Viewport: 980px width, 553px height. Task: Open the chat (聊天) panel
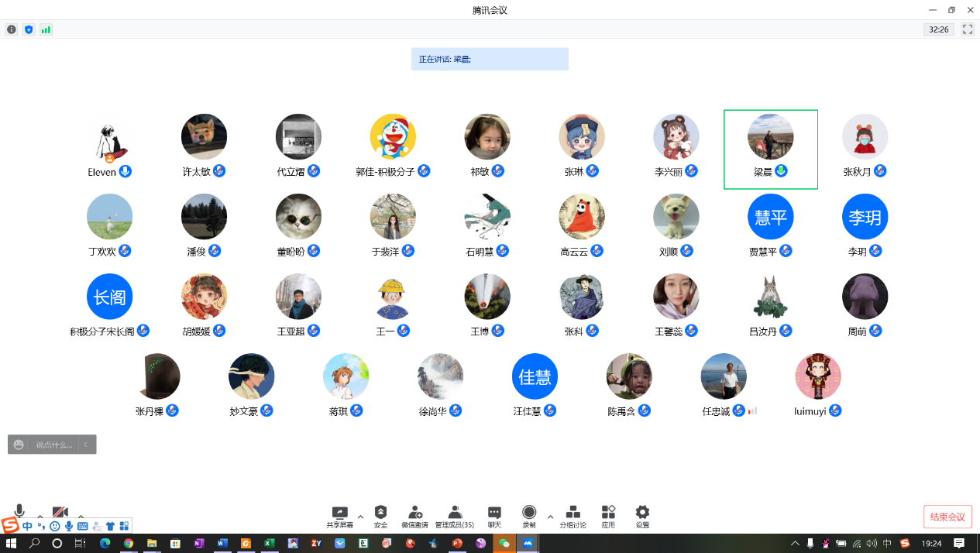494,516
